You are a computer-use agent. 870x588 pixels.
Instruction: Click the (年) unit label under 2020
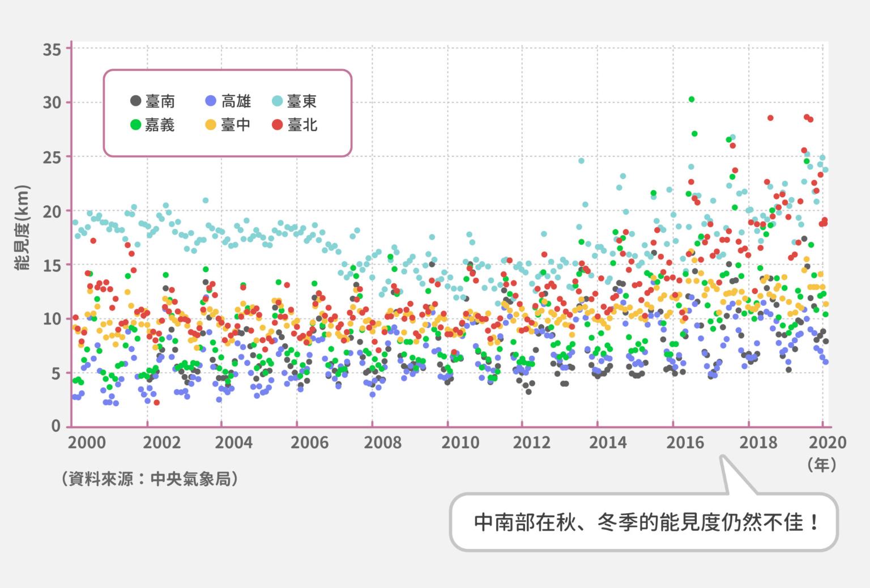822,466
